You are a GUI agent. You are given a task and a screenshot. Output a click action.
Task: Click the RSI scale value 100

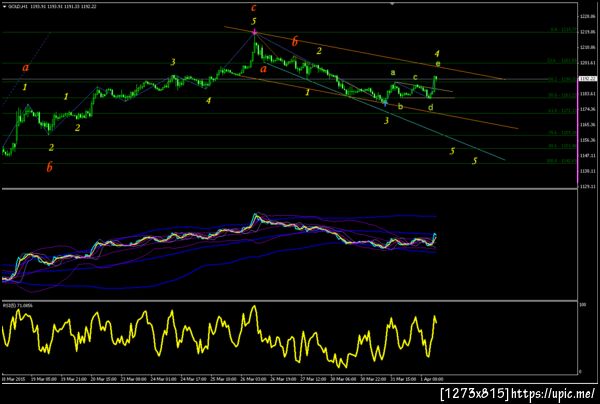(583, 305)
